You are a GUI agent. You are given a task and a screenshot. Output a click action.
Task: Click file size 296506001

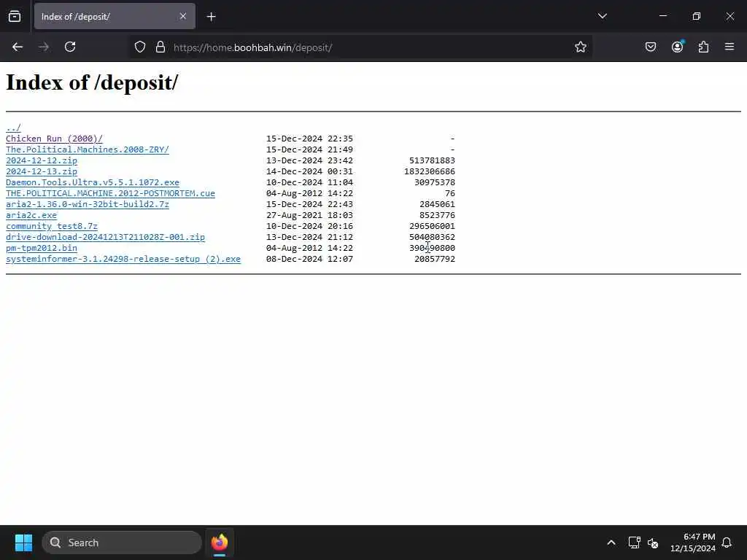[x=432, y=226]
